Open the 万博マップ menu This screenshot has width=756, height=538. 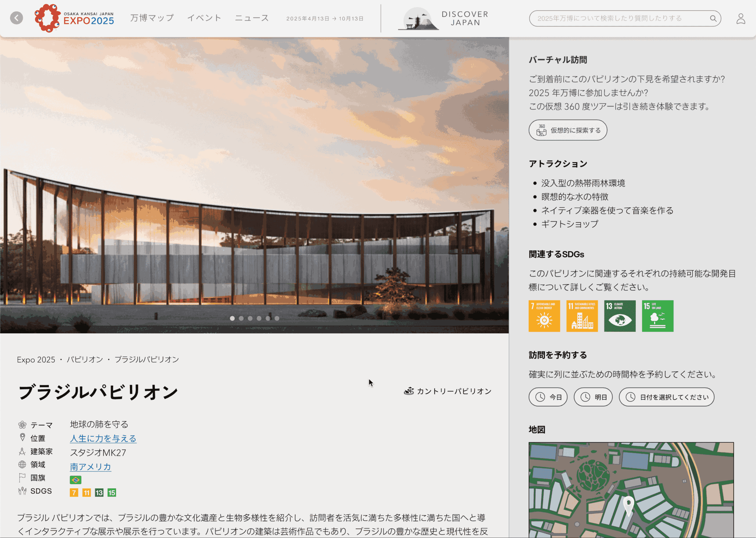tap(152, 18)
